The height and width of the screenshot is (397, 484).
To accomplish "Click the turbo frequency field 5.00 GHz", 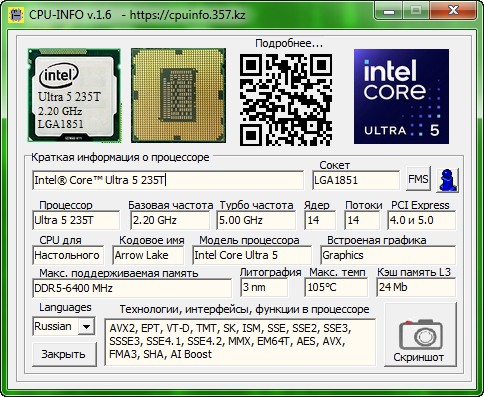I will (x=256, y=220).
